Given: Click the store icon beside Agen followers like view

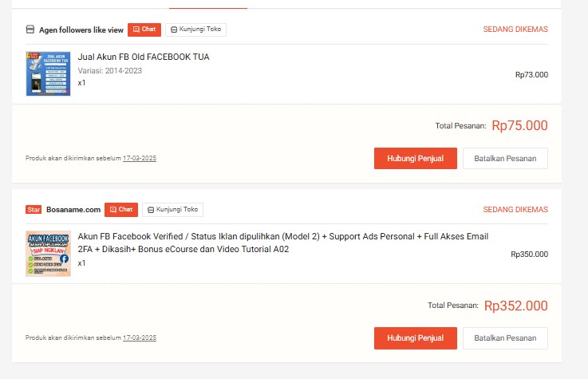Looking at the screenshot, I should pyautogui.click(x=30, y=30).
